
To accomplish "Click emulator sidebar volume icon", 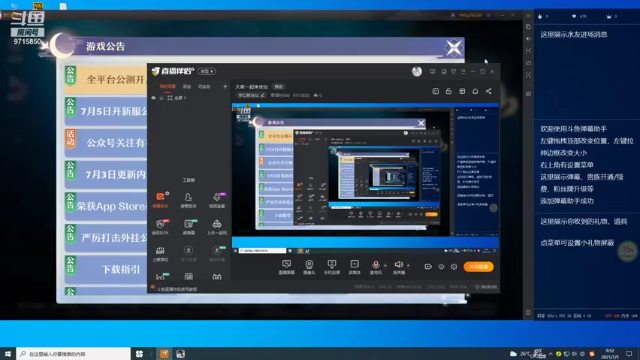I will (x=528, y=39).
